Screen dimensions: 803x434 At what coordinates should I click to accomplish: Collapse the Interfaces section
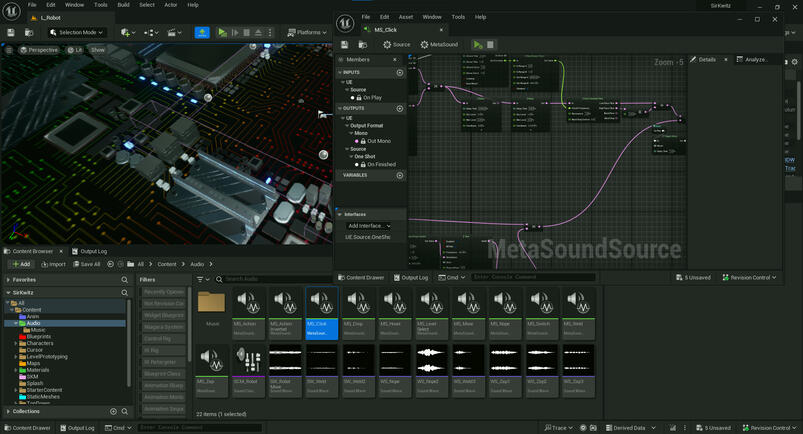click(x=340, y=214)
